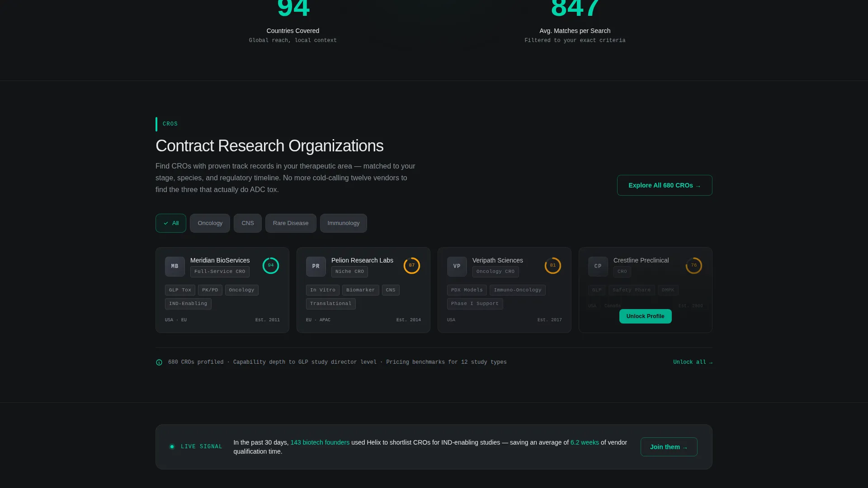
Task: Click the USA · EU region text
Action: tap(176, 320)
